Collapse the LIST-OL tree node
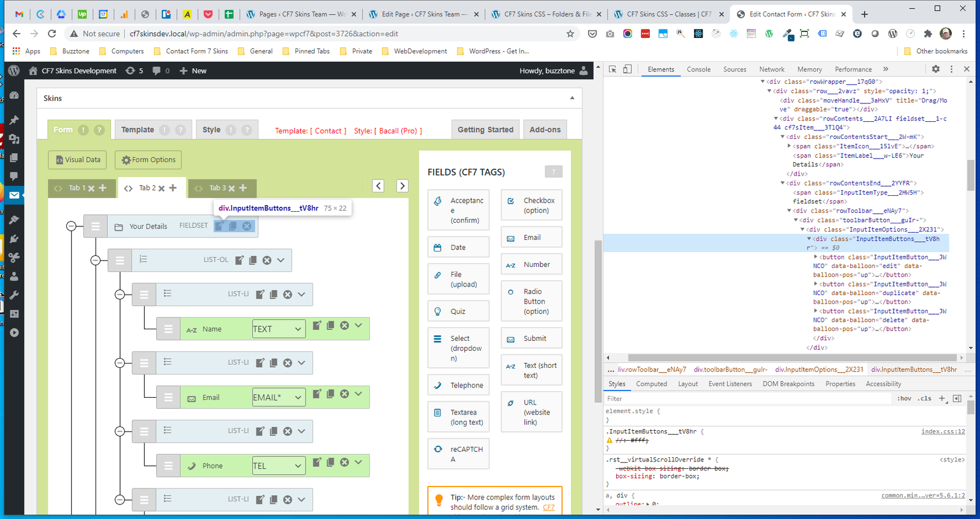This screenshot has height=519, width=980. [96, 260]
